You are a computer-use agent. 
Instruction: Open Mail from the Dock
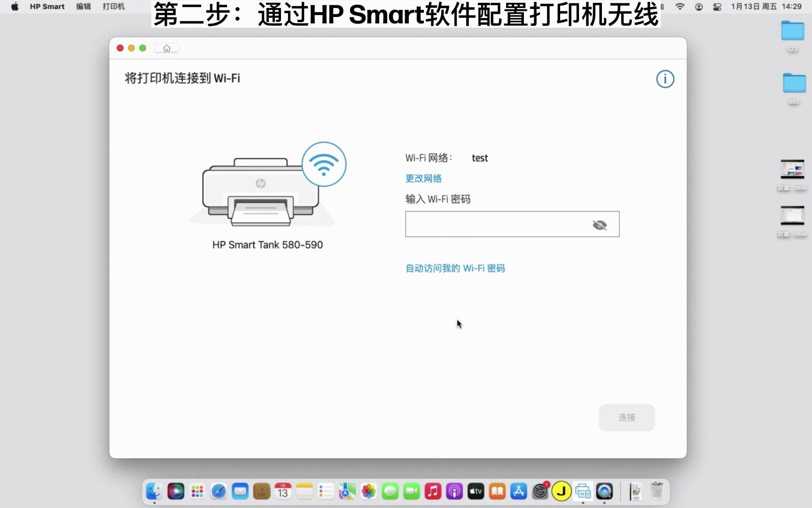coord(240,492)
